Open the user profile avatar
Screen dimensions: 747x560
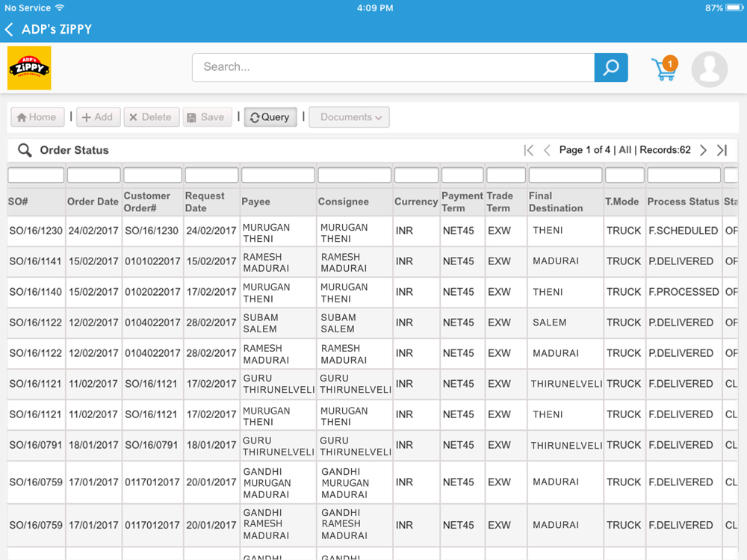point(710,69)
